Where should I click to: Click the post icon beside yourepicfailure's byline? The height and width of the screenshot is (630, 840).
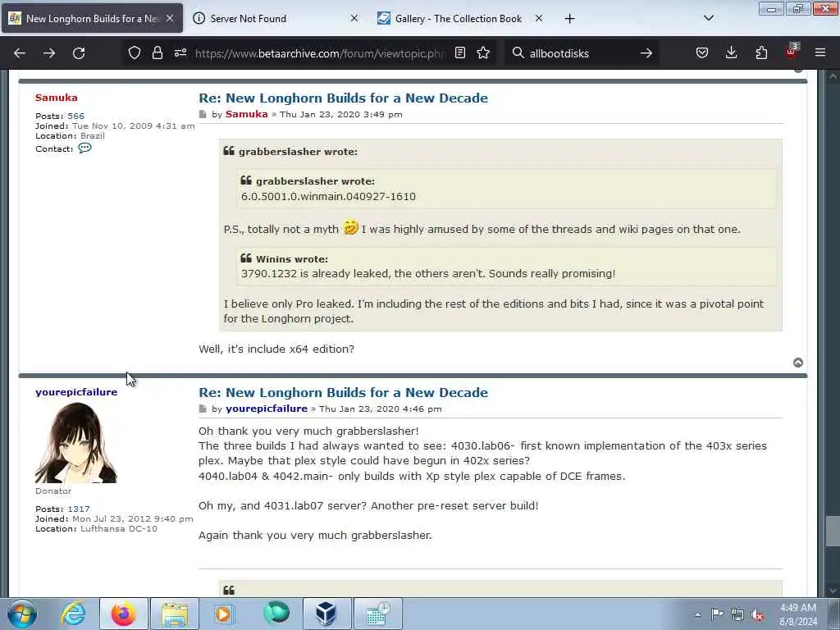click(203, 409)
